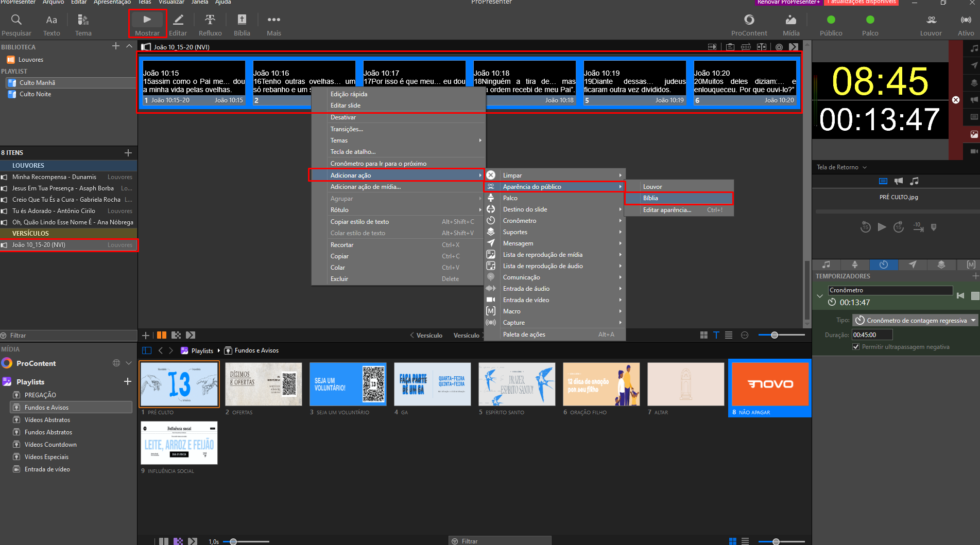Click Editar aparência menu entry
This screenshot has width=980, height=545.
pos(679,210)
